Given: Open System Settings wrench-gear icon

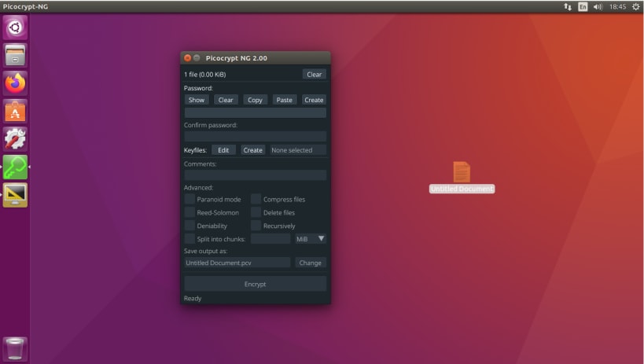Looking at the screenshot, I should 15,139.
